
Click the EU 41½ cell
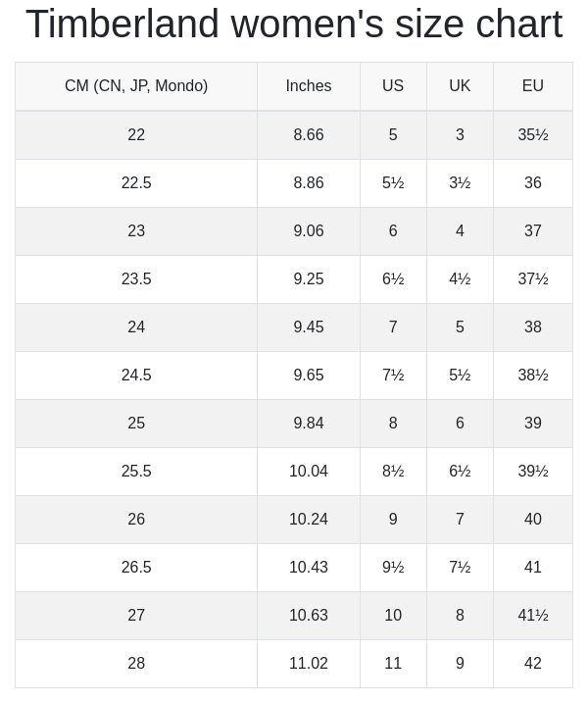coord(533,616)
